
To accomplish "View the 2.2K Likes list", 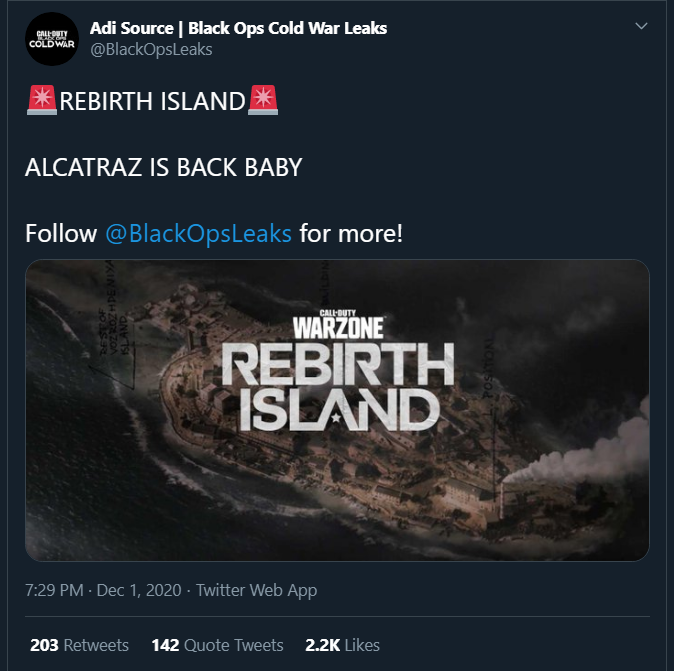I will click(343, 645).
